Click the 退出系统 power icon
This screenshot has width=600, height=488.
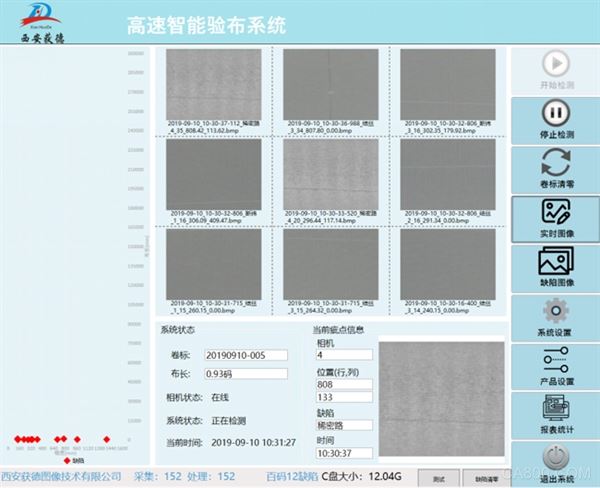click(x=556, y=458)
